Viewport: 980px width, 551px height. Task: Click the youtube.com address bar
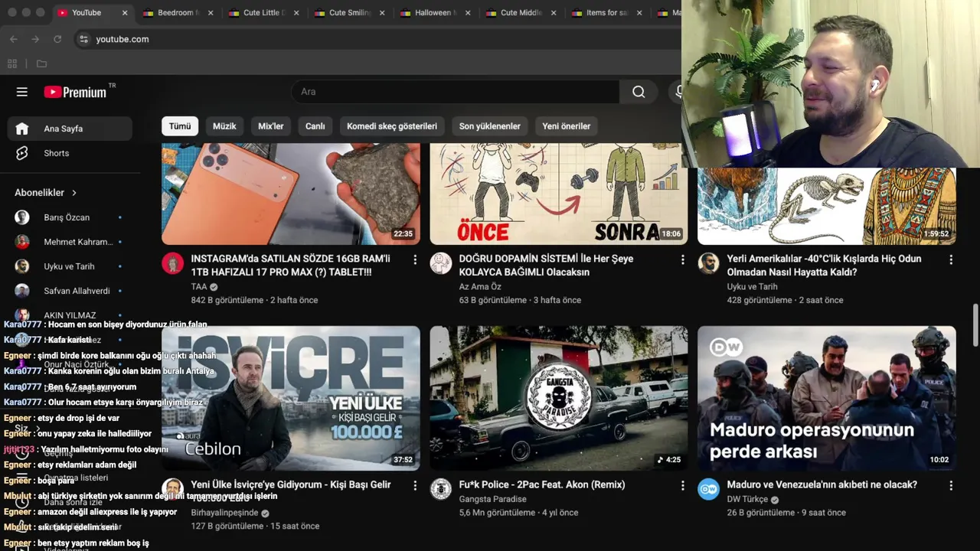click(x=379, y=39)
